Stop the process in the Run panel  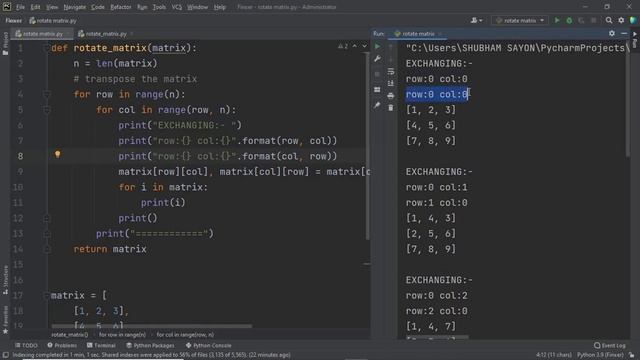coord(377,74)
